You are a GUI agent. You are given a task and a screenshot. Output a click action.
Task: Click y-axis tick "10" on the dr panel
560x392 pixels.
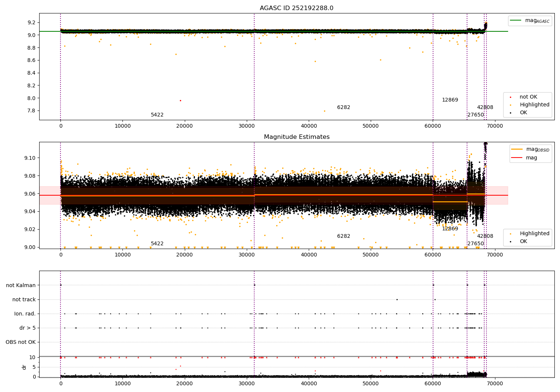pos(32,358)
